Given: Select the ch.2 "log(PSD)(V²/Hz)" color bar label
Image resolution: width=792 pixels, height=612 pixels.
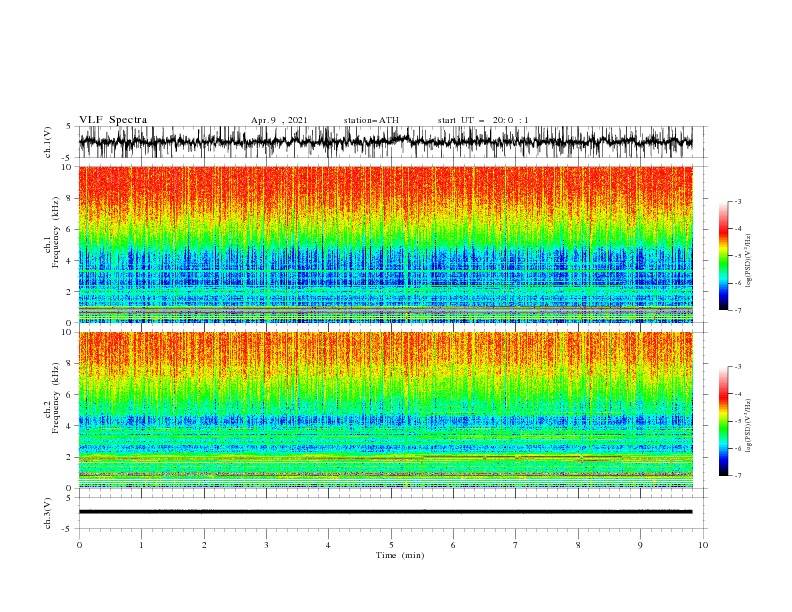Looking at the screenshot, I should point(749,426).
